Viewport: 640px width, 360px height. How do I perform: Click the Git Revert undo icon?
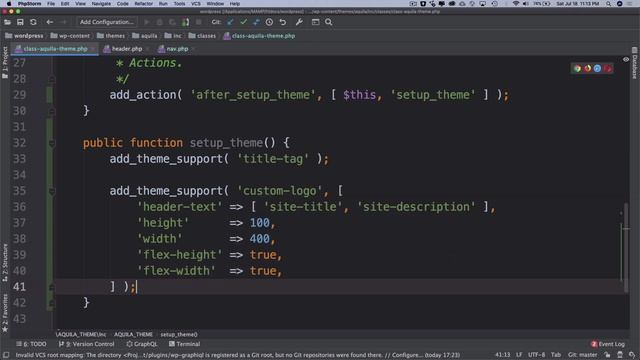click(x=282, y=22)
